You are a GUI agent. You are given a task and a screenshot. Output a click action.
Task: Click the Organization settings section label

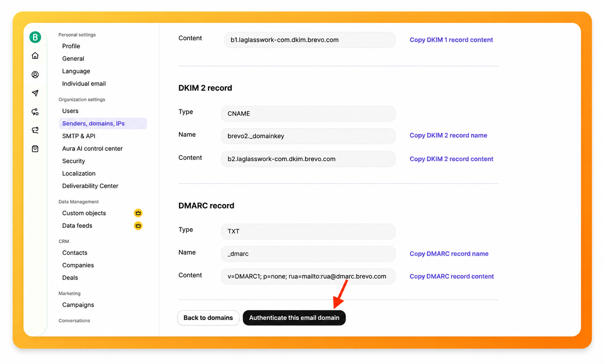pyautogui.click(x=82, y=99)
